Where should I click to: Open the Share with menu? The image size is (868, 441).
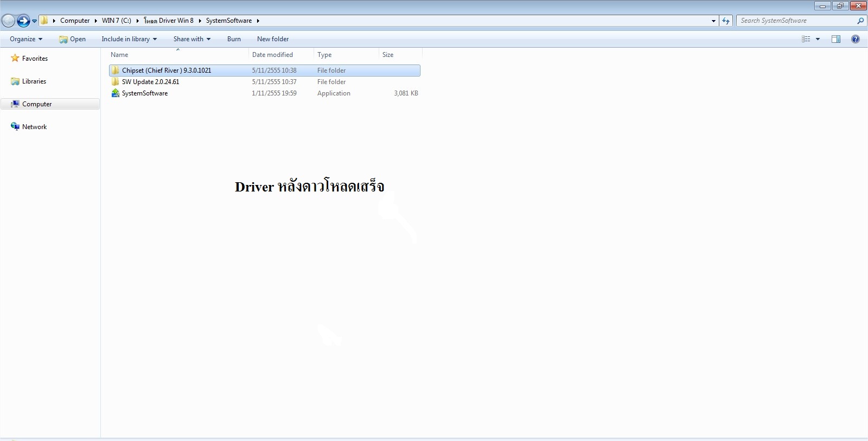[x=192, y=39]
